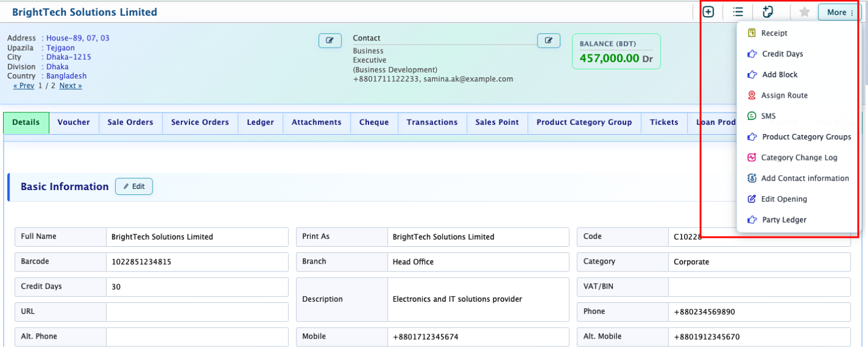Click the Barcode value 1022851234815
The image size is (868, 350).
(x=197, y=262)
